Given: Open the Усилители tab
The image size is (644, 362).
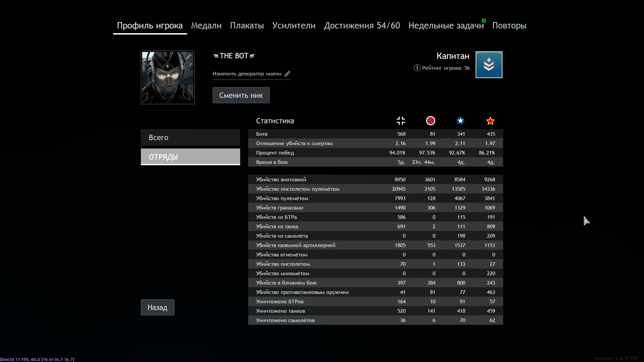Looking at the screenshot, I should (x=294, y=26).
